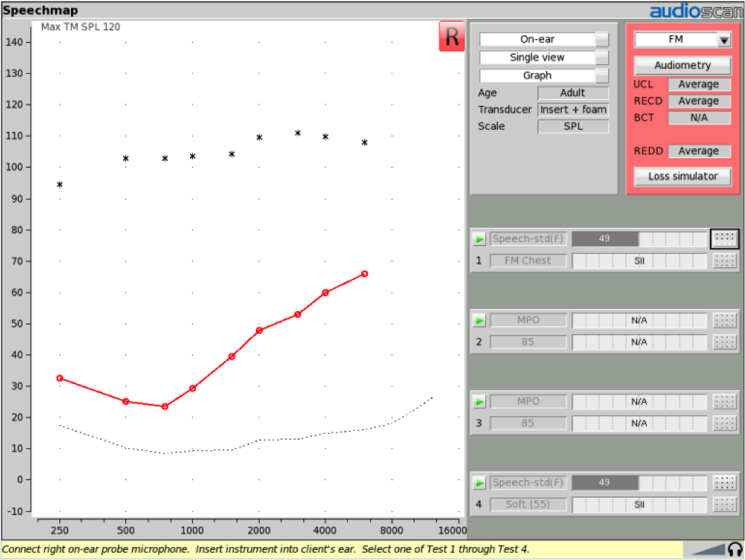Select the FM Chest level field

pos(528,261)
